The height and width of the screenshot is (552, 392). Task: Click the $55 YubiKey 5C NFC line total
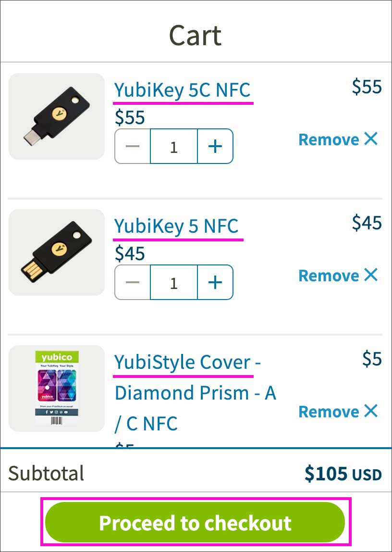tap(367, 87)
